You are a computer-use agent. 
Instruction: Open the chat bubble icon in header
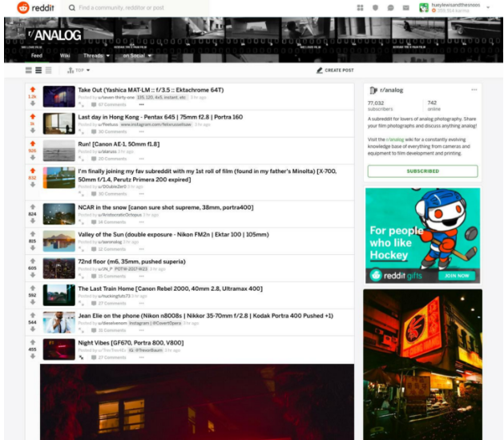click(x=390, y=8)
